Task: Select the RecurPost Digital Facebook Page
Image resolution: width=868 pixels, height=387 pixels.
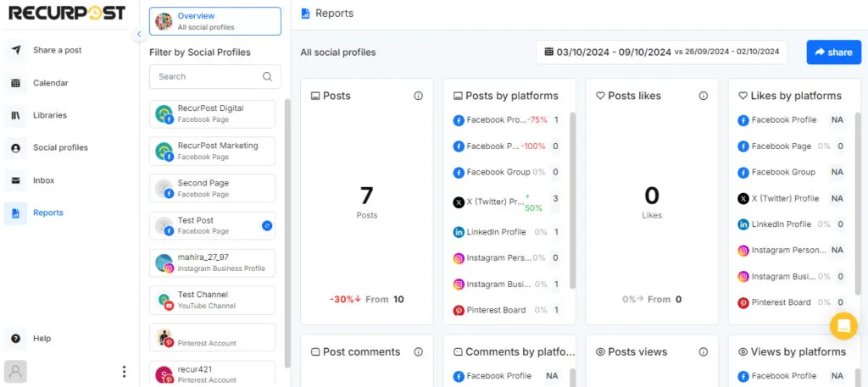Action: click(212, 113)
